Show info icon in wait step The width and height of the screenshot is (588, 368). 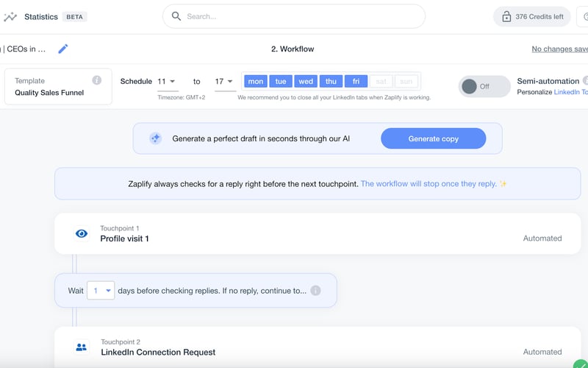tap(316, 291)
